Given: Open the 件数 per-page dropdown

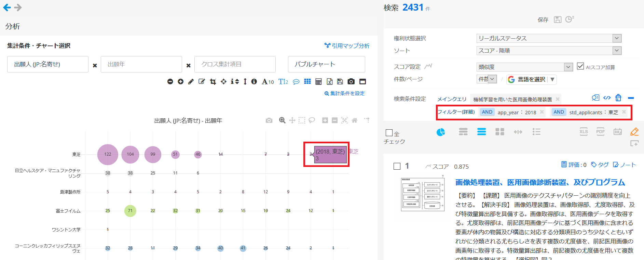Looking at the screenshot, I should click(487, 79).
